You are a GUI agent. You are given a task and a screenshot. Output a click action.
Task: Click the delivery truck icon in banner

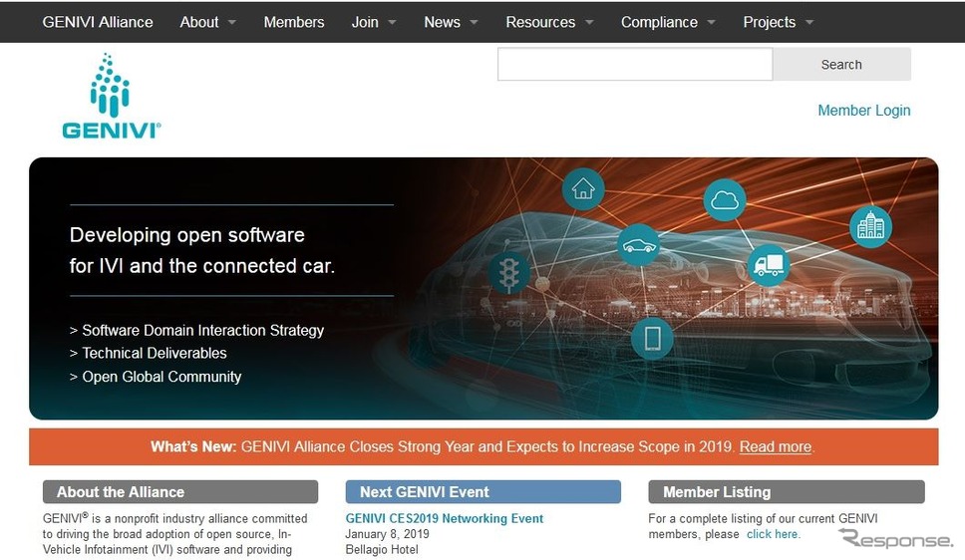769,265
